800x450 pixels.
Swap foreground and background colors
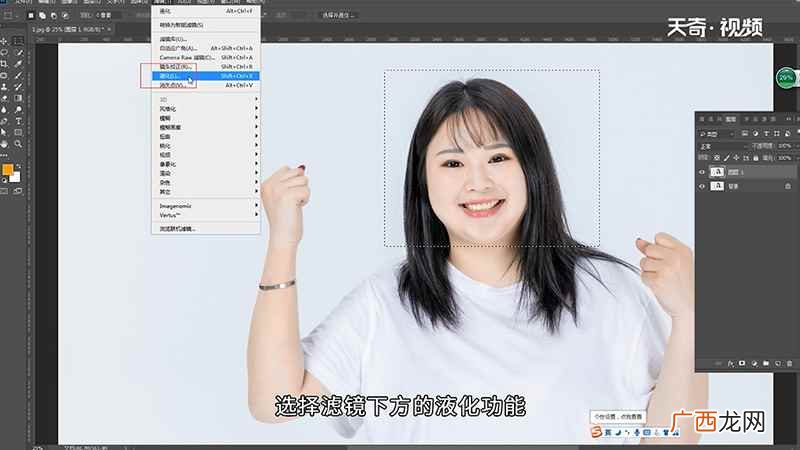pyautogui.click(x=19, y=166)
